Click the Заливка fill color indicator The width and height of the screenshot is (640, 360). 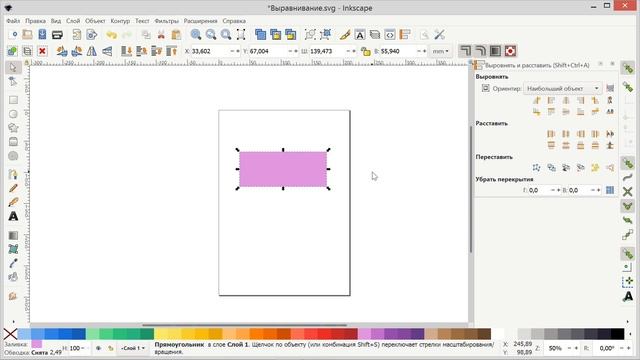coord(37,344)
